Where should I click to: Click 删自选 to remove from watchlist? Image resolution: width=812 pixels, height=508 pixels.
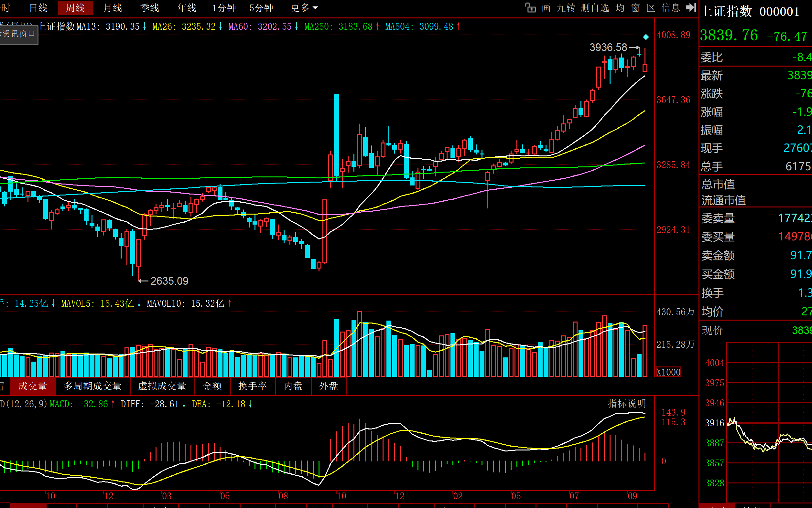point(595,8)
